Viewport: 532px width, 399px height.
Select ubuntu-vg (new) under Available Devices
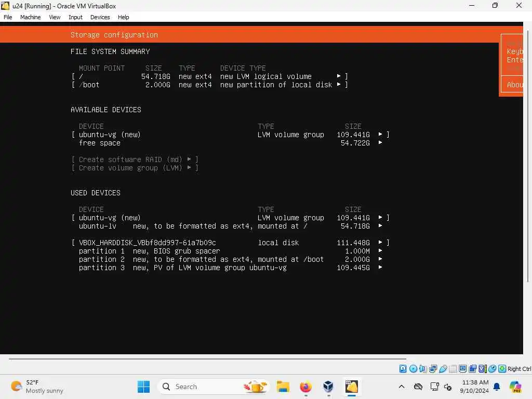pos(230,135)
